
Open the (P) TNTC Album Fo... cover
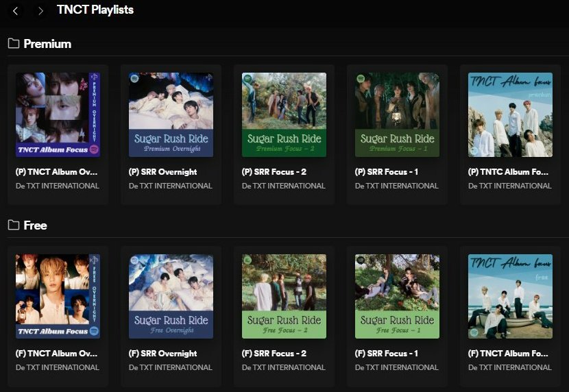[x=510, y=114]
